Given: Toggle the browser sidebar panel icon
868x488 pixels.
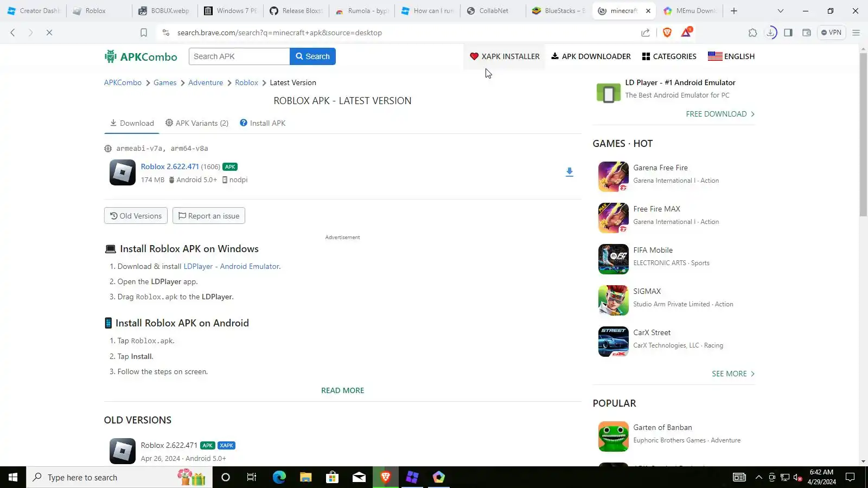Looking at the screenshot, I should click(788, 33).
